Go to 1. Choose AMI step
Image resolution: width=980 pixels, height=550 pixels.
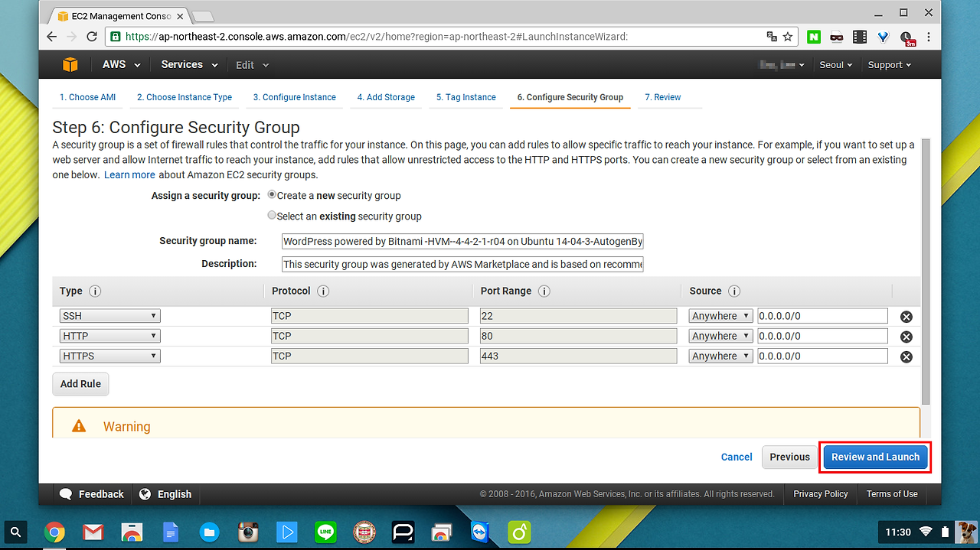click(88, 97)
